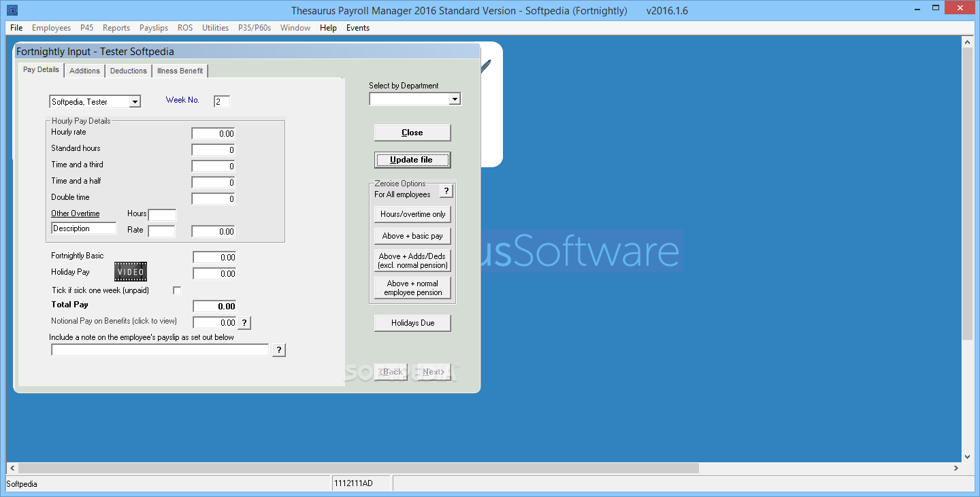Click the Other Overtime link label
This screenshot has height=497, width=980.
[x=76, y=213]
